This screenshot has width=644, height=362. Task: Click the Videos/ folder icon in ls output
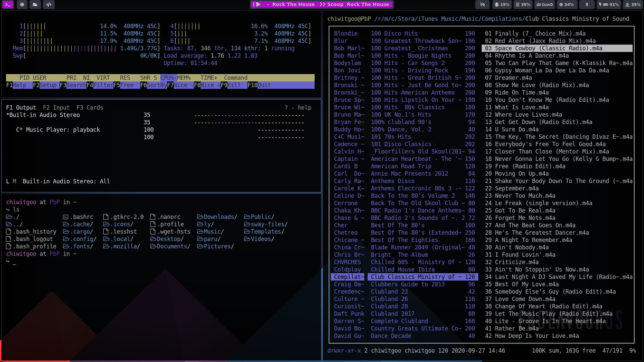tap(247, 239)
